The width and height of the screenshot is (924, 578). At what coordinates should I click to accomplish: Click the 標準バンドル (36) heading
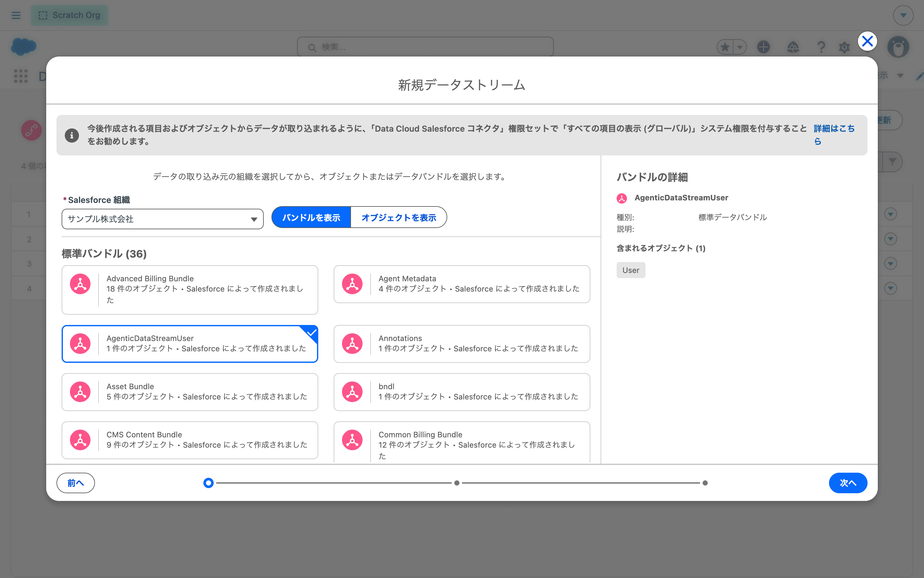[104, 253]
